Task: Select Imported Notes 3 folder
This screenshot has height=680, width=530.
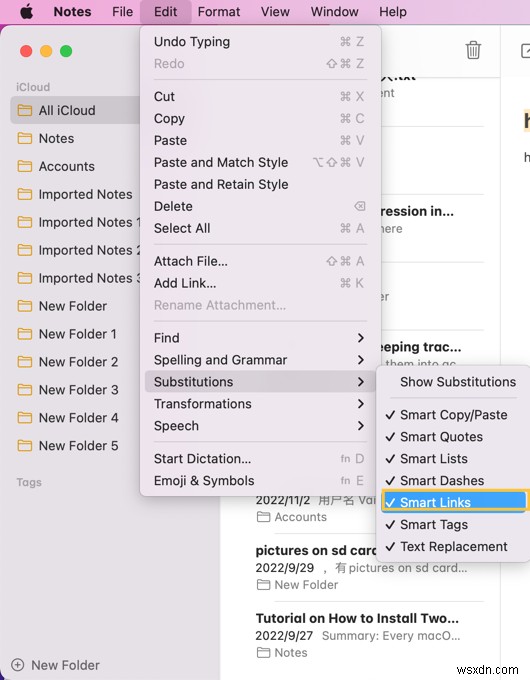Action: pyautogui.click(x=75, y=278)
